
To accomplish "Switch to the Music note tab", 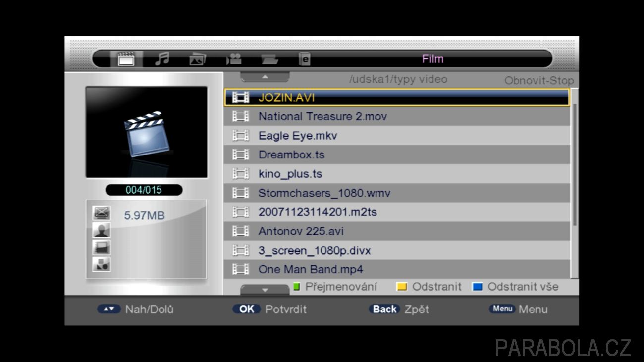I will pyautogui.click(x=161, y=59).
